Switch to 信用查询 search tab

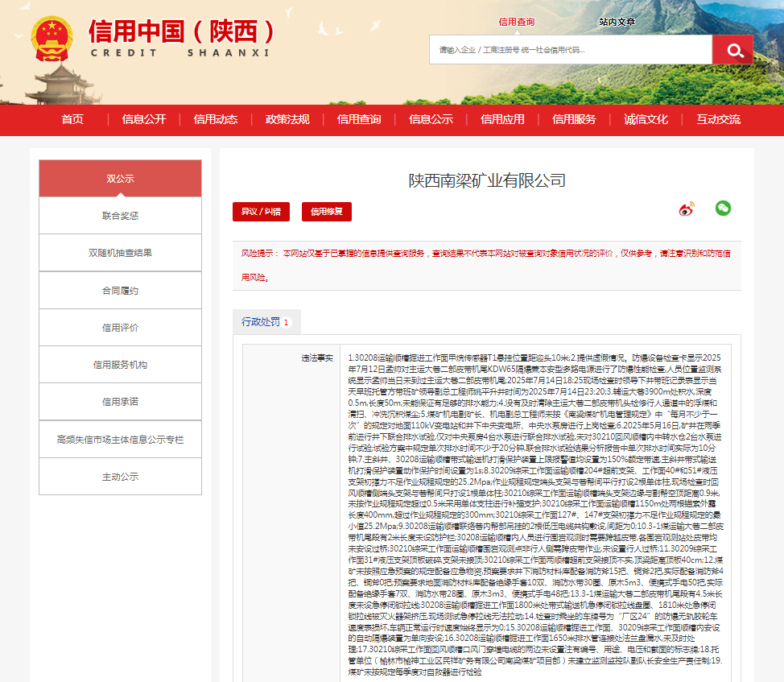[x=517, y=22]
